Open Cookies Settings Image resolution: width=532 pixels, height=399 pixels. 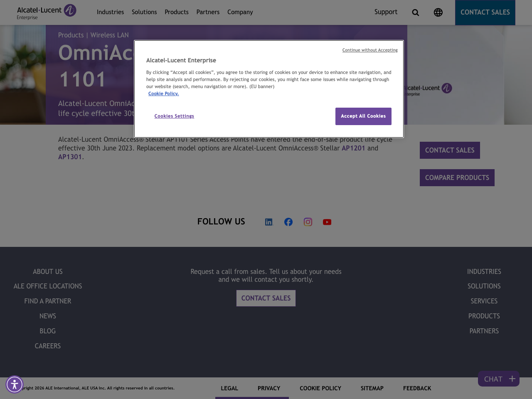click(x=174, y=116)
